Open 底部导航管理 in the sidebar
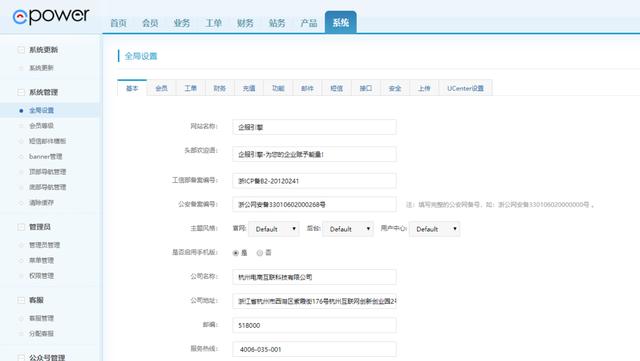The width and height of the screenshot is (640, 361). click(47, 187)
